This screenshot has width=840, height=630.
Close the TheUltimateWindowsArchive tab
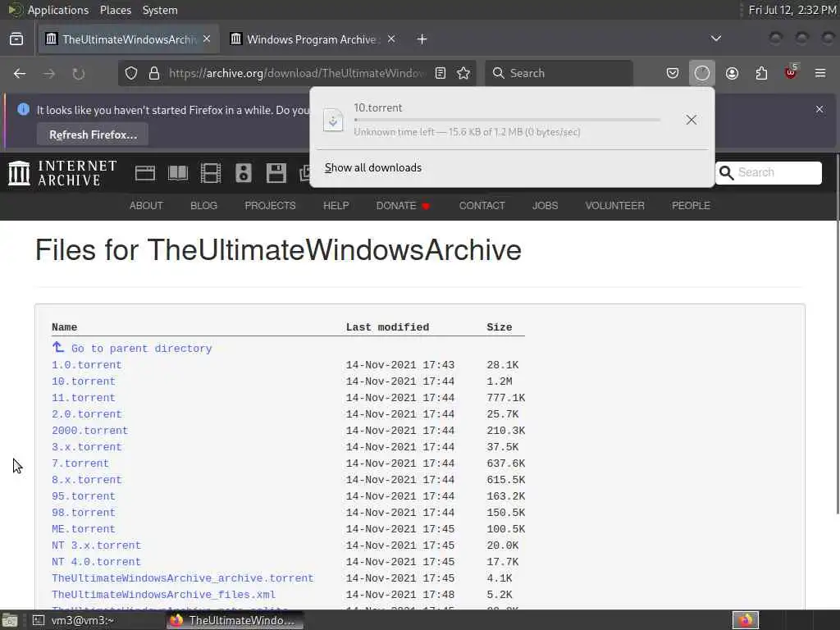tap(207, 39)
